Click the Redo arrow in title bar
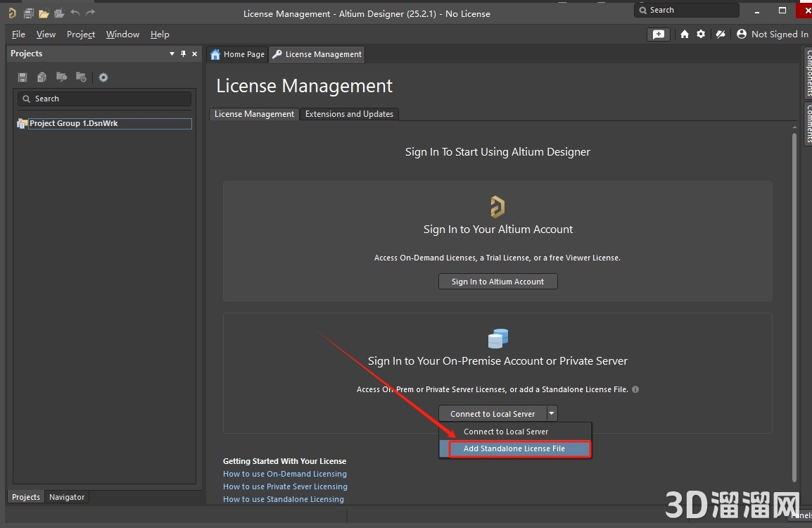 click(x=90, y=13)
